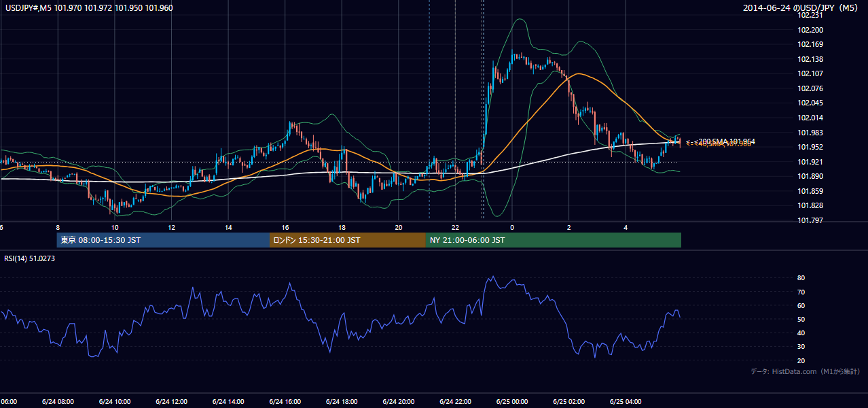Click price axis label 102.014
Screen dimensions: 868x408
[x=812, y=118]
